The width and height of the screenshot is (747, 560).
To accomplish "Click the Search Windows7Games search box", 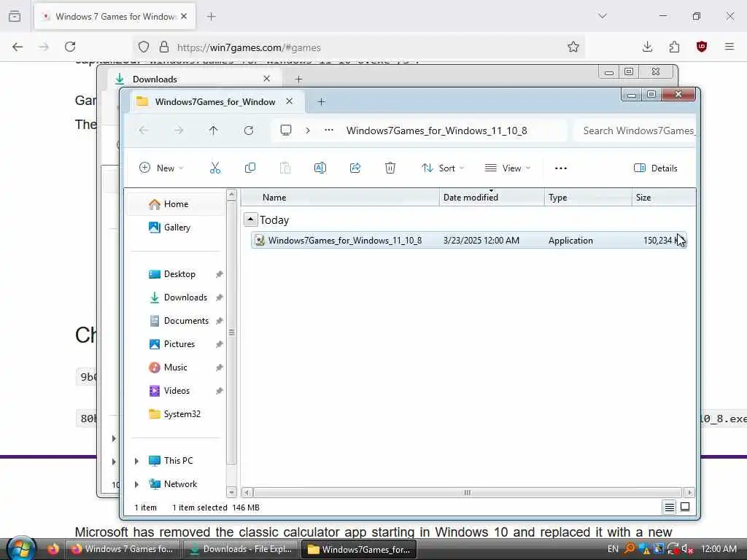I will coord(635,131).
